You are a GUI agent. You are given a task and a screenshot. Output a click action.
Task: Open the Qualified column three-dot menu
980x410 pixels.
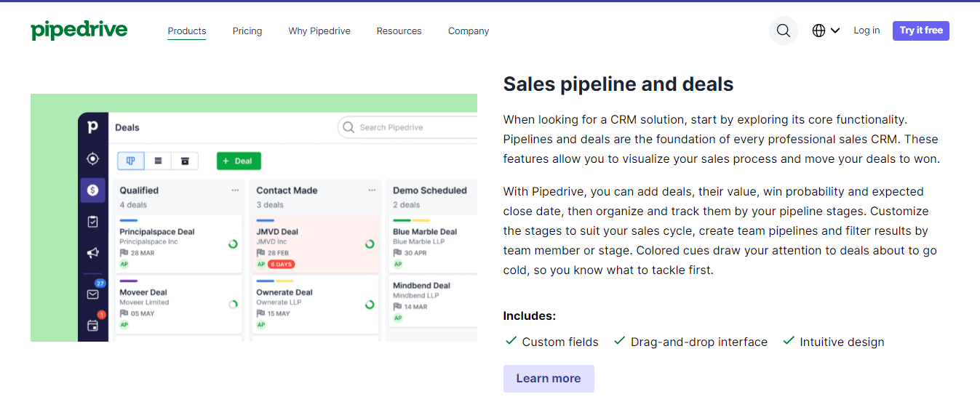click(235, 190)
